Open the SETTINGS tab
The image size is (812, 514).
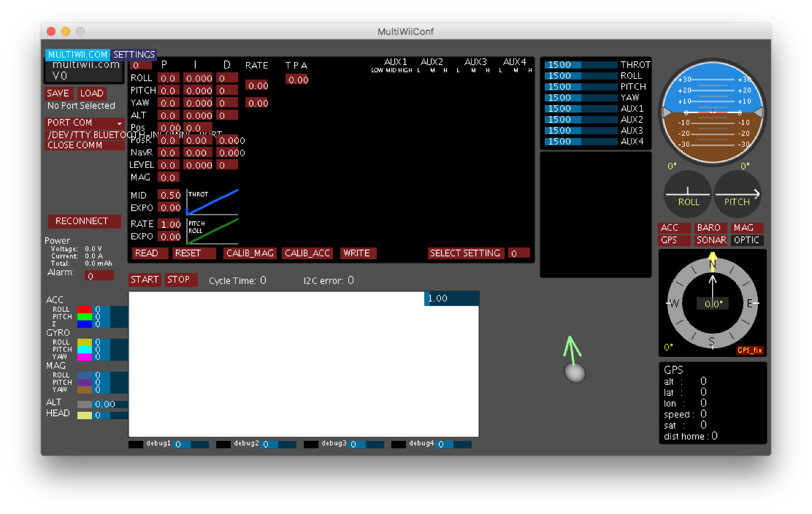134,55
